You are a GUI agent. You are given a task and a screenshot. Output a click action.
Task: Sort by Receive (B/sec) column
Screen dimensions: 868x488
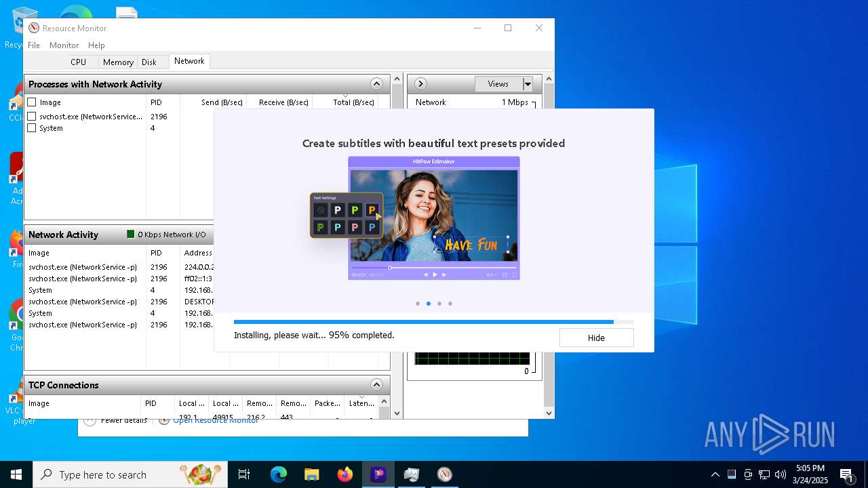coord(279,102)
